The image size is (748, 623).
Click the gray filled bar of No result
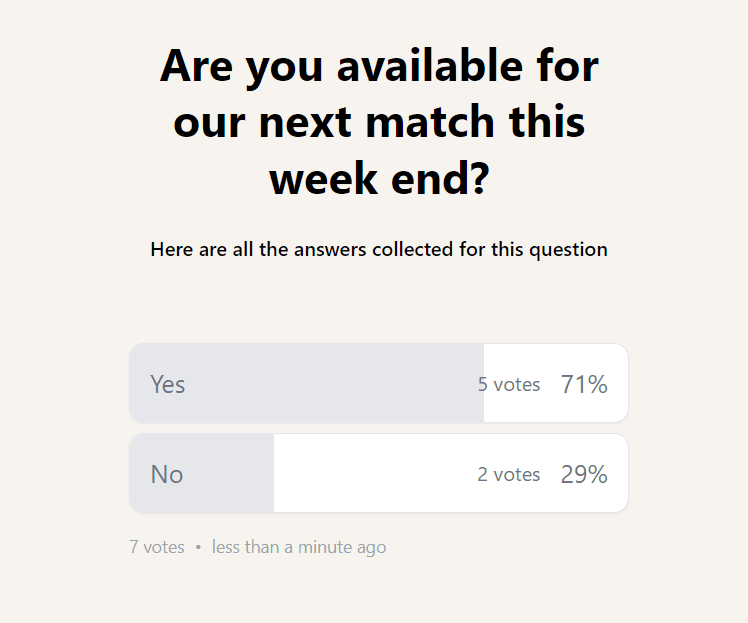[202, 473]
